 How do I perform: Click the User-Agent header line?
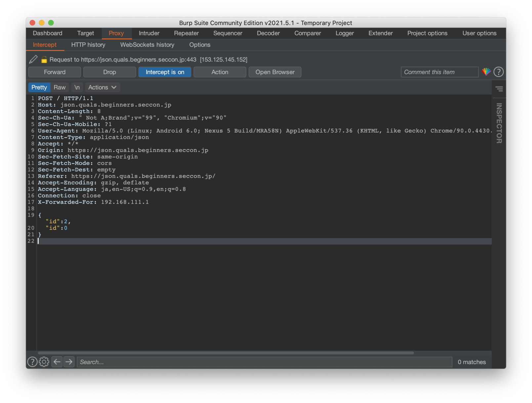click(265, 131)
